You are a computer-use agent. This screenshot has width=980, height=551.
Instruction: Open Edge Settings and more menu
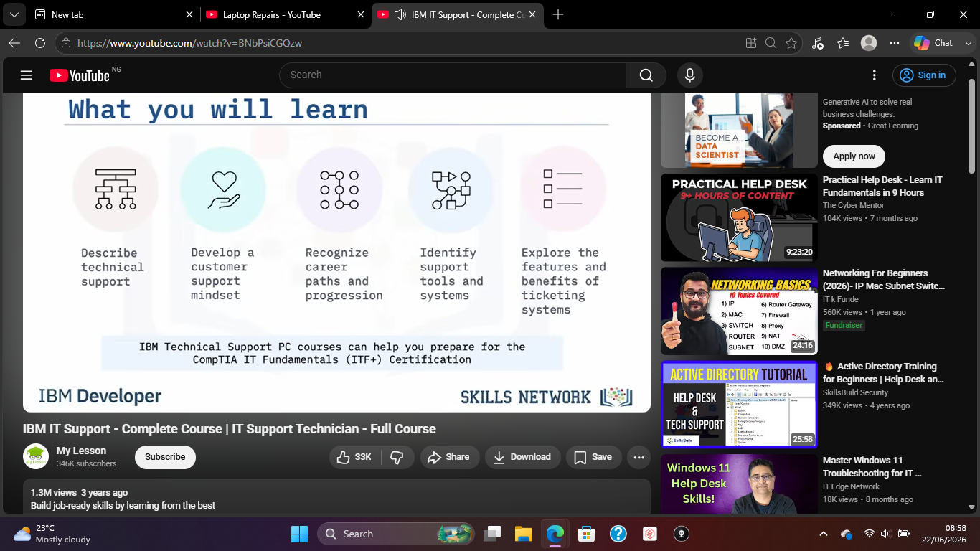895,43
